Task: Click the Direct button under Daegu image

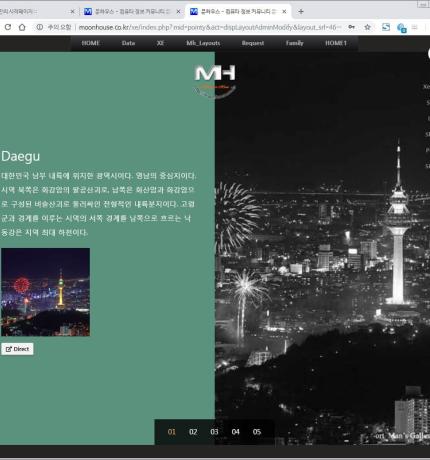Action: coord(17,349)
